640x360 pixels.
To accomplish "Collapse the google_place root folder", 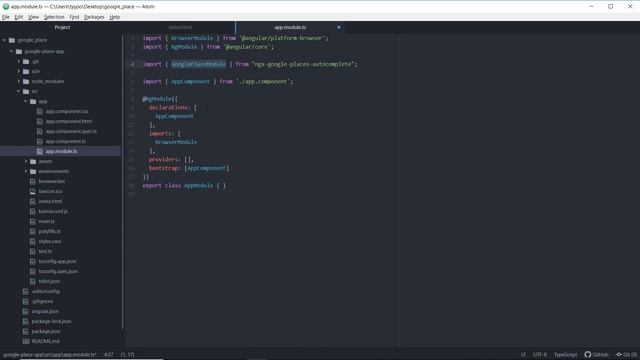I will tap(4, 40).
